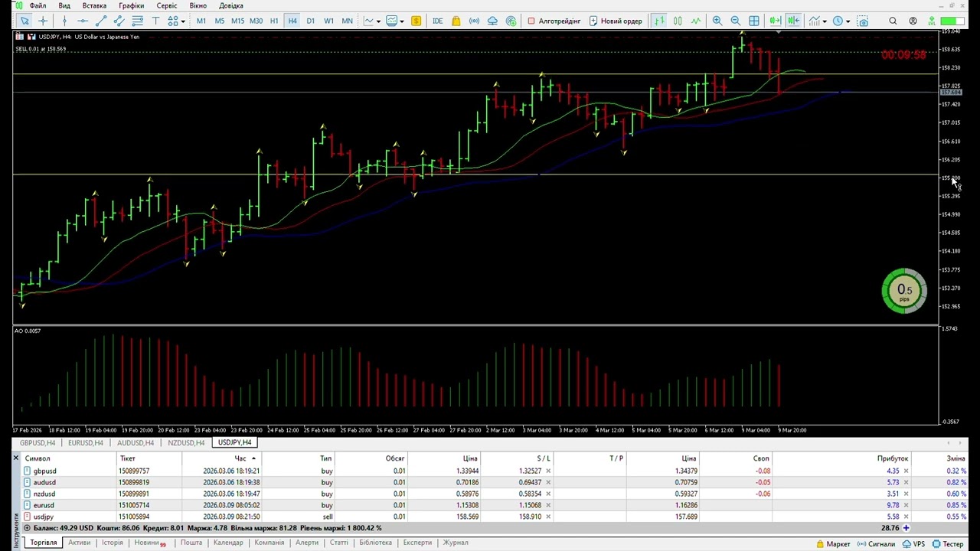Zoom out on the chart

click(735, 21)
